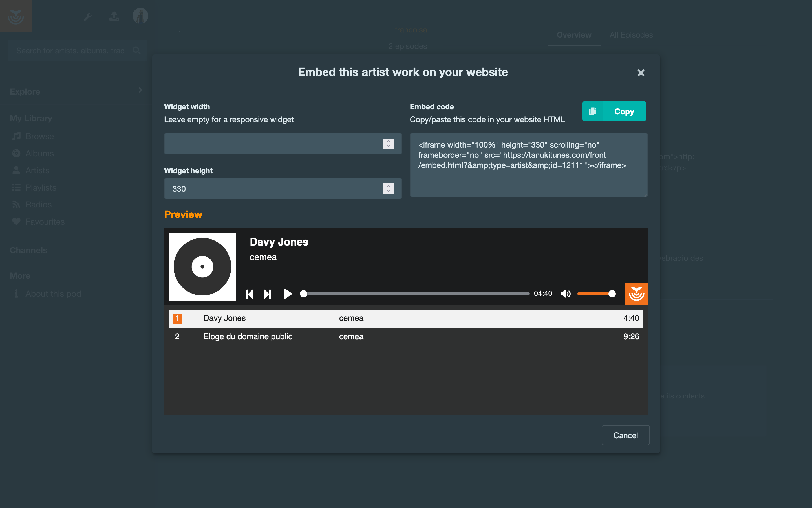Click the Explore sidebar heading
This screenshot has height=508, width=812.
(x=25, y=92)
